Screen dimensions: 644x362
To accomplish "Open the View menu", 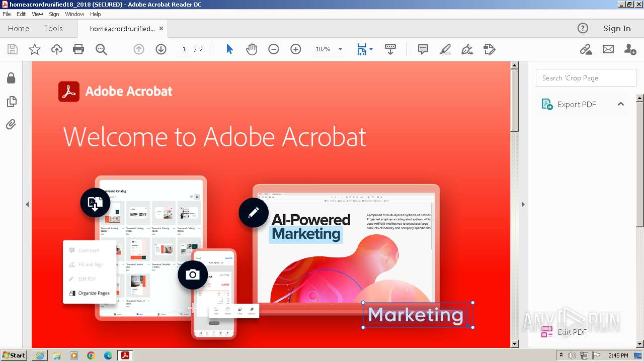I will 37,14.
